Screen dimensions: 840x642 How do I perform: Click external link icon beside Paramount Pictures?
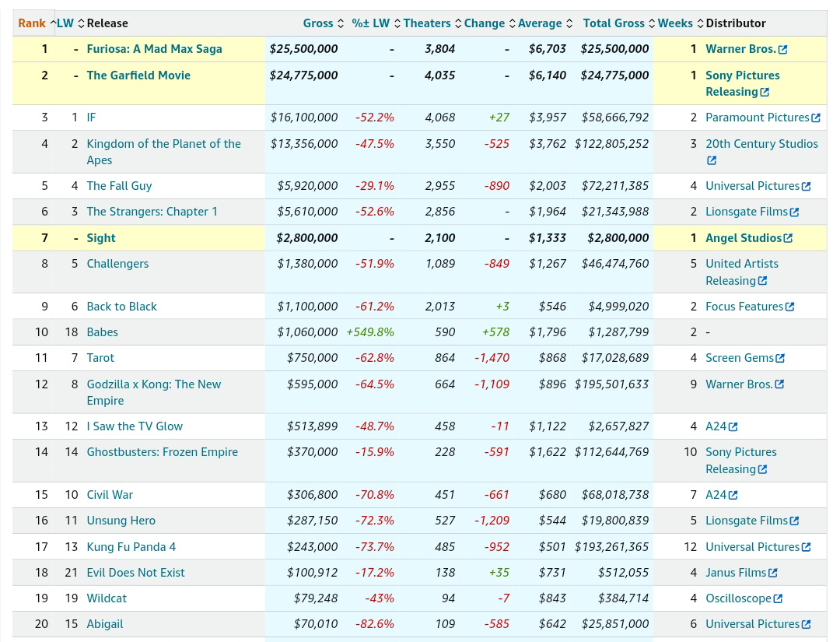(x=815, y=118)
